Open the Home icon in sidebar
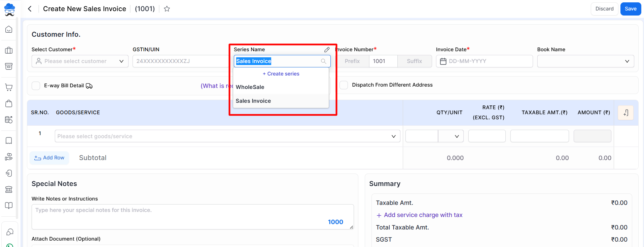The width and height of the screenshot is (644, 247). (9, 29)
